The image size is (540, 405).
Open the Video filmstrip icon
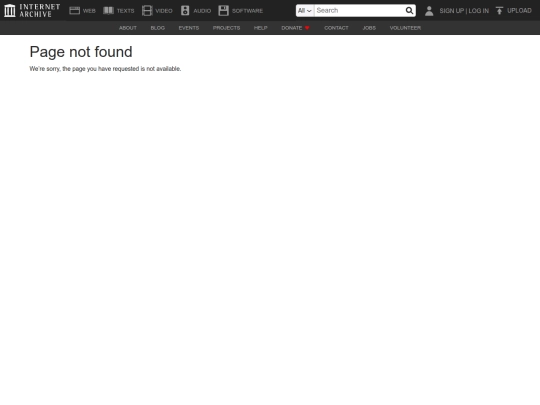[x=147, y=11]
